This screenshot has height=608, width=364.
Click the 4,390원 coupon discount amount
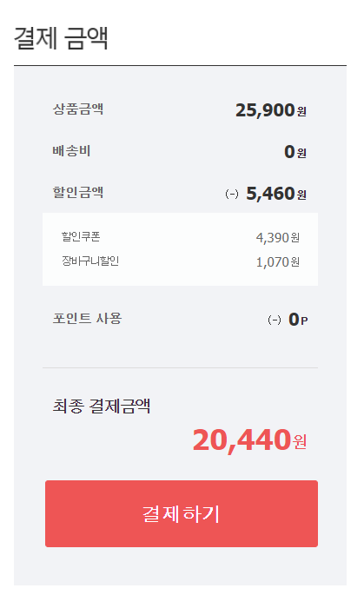[x=277, y=237]
